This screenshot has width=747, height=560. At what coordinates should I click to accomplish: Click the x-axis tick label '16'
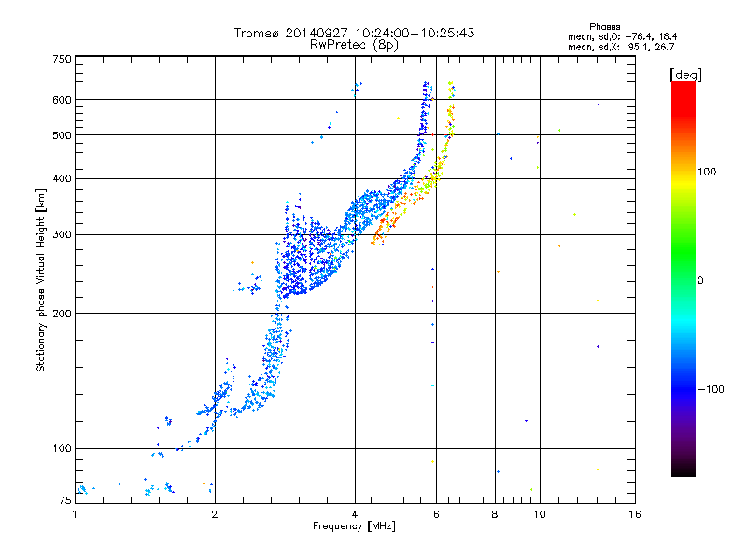coord(635,514)
